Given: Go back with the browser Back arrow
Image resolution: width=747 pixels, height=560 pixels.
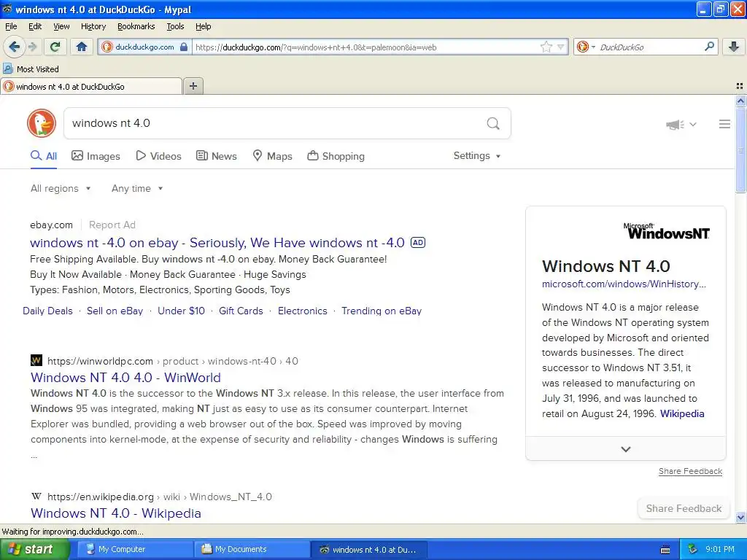Looking at the screenshot, I should pos(14,47).
